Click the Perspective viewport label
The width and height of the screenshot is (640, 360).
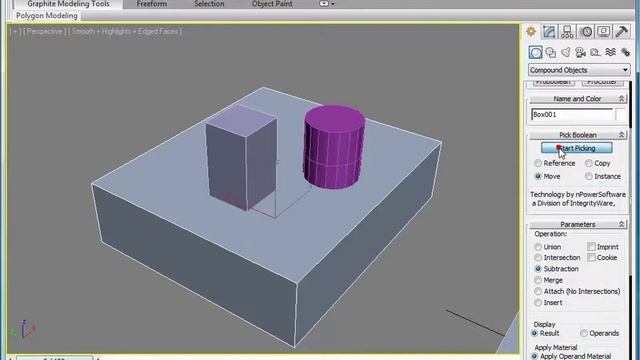click(44, 31)
